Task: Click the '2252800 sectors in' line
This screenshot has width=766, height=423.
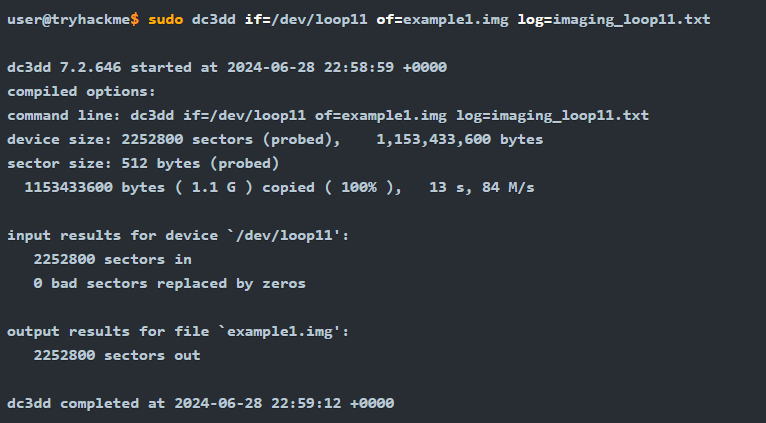Action: [x=113, y=259]
